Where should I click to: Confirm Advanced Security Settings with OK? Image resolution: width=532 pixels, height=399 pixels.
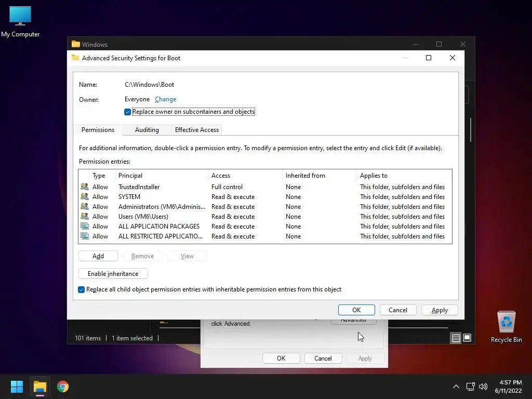356,310
